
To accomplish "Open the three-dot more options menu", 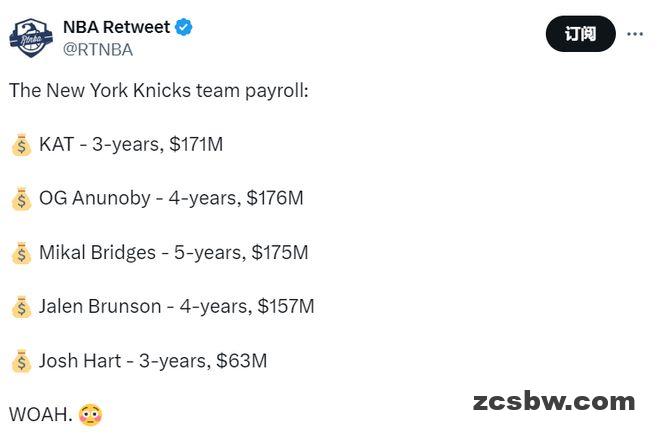I will coord(634,34).
